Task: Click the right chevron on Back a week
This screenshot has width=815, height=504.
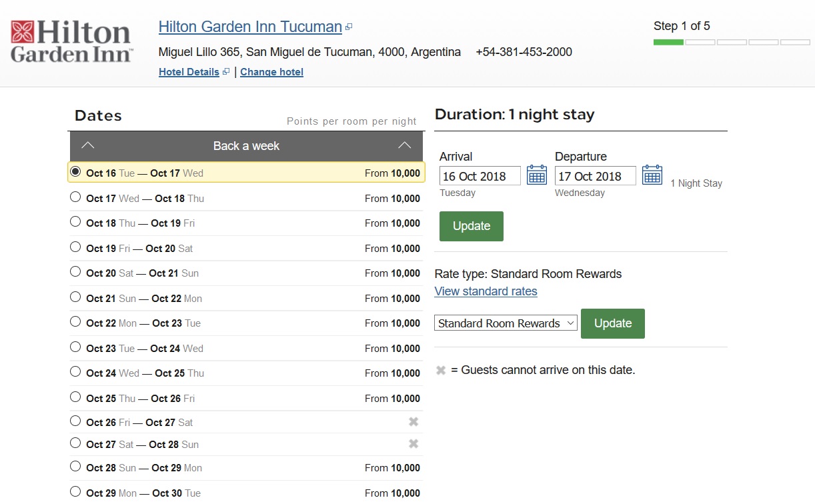Action: pos(404,146)
